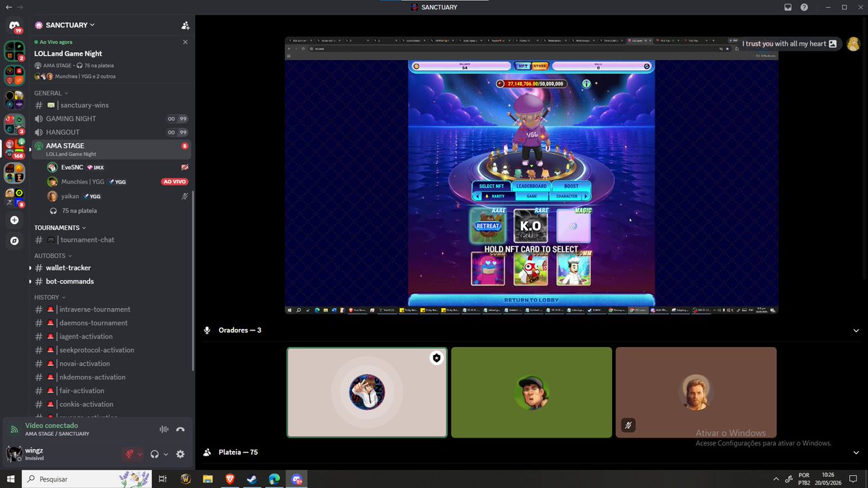Screen dimensions: 868x488
Task: Go back with the arrow in title bar
Action: (9, 7)
